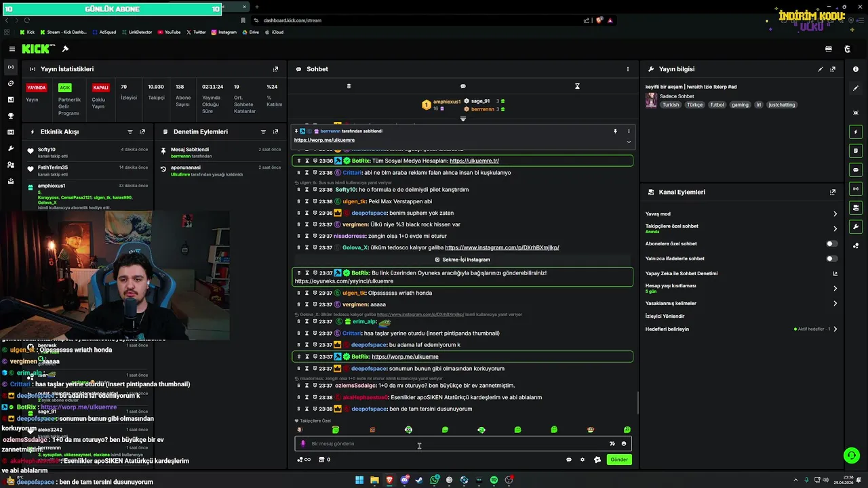Click the Sekme-İçi Instagram button
This screenshot has width=868, height=488.
[462, 260]
